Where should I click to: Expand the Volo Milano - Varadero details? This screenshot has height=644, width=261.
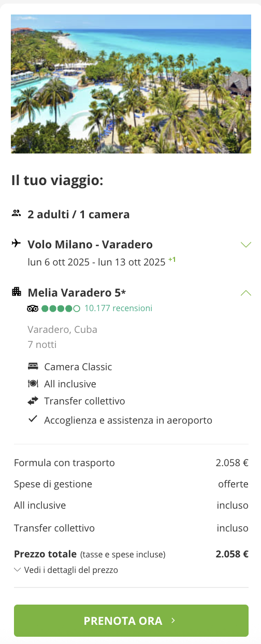246,244
